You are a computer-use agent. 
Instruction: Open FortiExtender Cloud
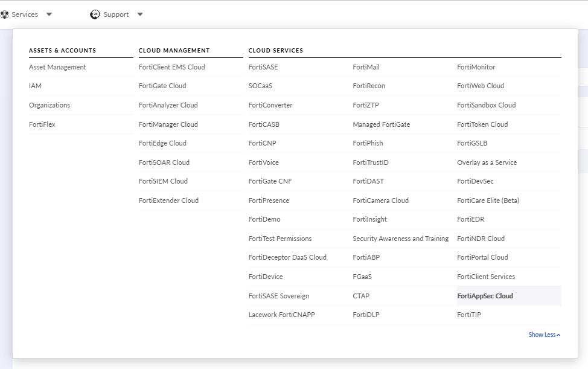click(168, 201)
